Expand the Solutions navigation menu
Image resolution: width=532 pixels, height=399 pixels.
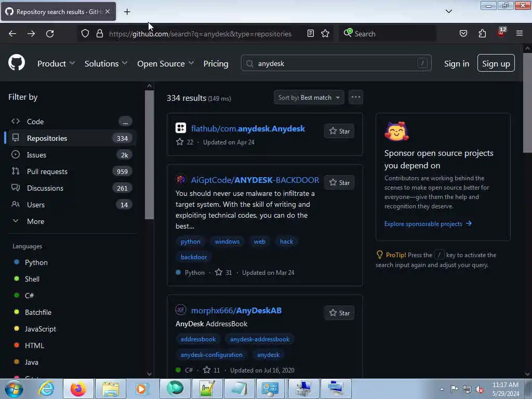pyautogui.click(x=106, y=63)
